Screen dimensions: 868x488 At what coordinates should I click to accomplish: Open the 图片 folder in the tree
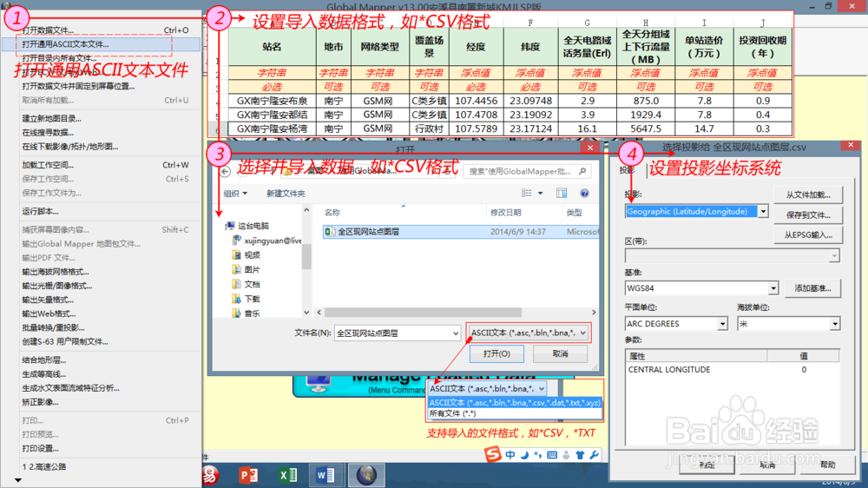[246, 270]
